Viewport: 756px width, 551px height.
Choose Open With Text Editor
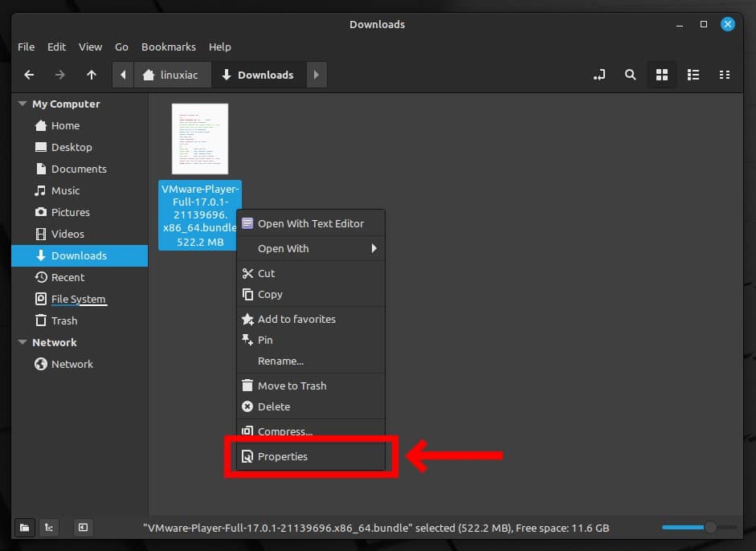click(x=311, y=223)
